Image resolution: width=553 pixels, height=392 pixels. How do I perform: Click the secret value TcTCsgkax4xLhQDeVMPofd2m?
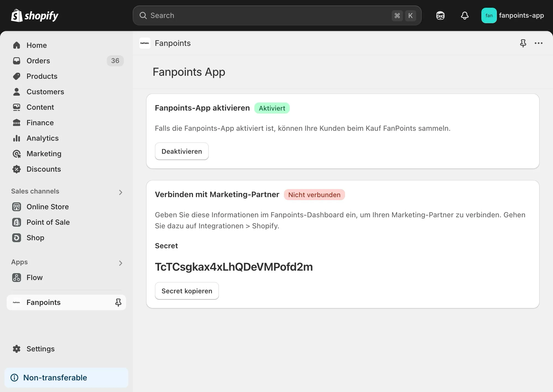tap(234, 267)
